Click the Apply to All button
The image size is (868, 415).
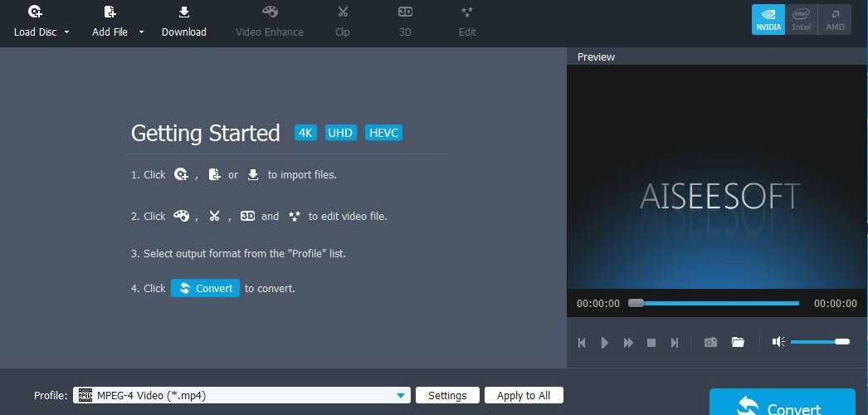pyautogui.click(x=524, y=396)
